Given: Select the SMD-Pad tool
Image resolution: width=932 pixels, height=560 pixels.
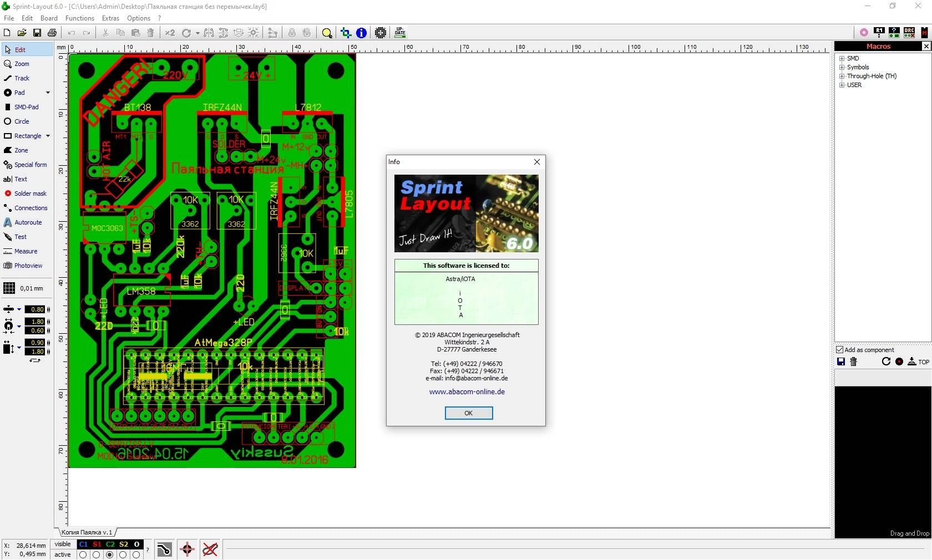Looking at the screenshot, I should point(27,107).
